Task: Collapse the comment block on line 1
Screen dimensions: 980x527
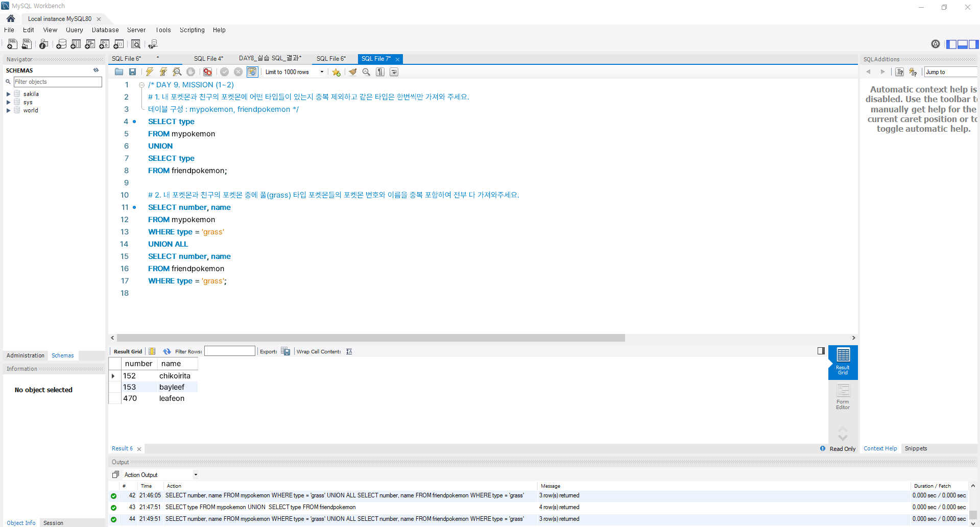Action: click(x=141, y=85)
